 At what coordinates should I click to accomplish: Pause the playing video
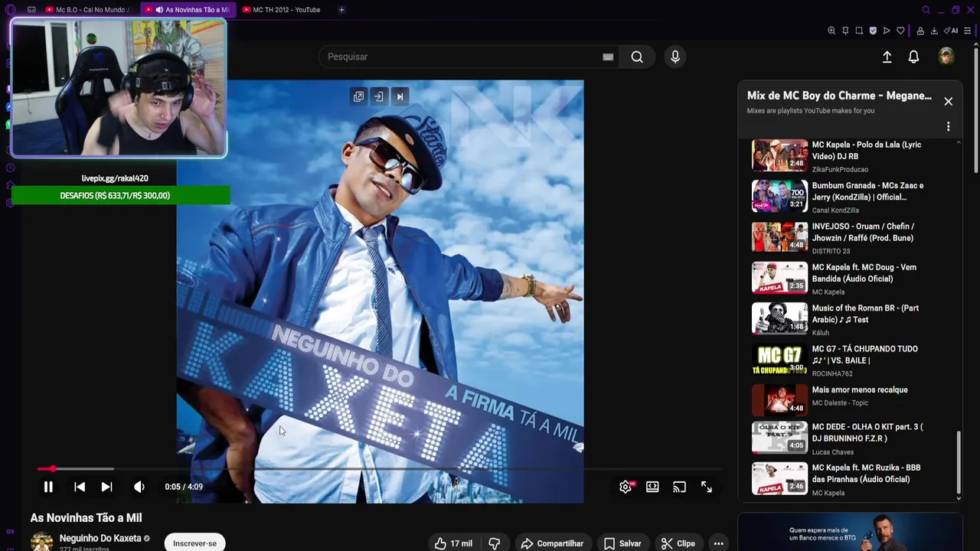47,487
